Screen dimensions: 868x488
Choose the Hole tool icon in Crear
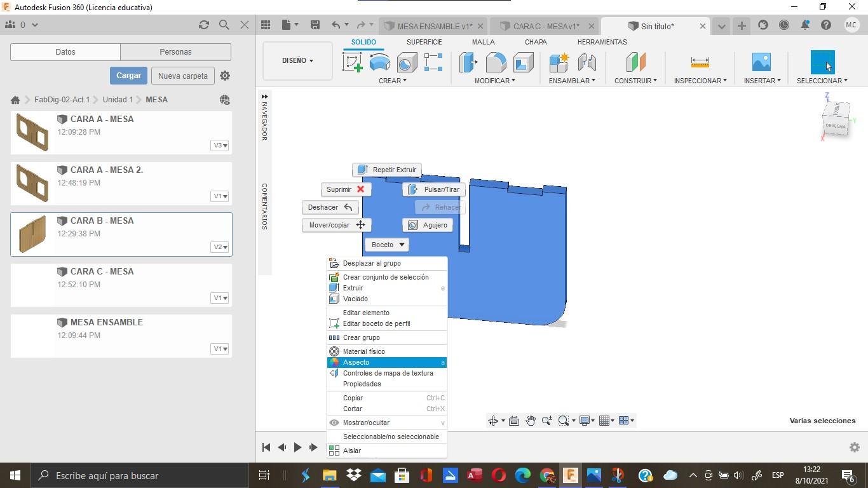coord(407,62)
